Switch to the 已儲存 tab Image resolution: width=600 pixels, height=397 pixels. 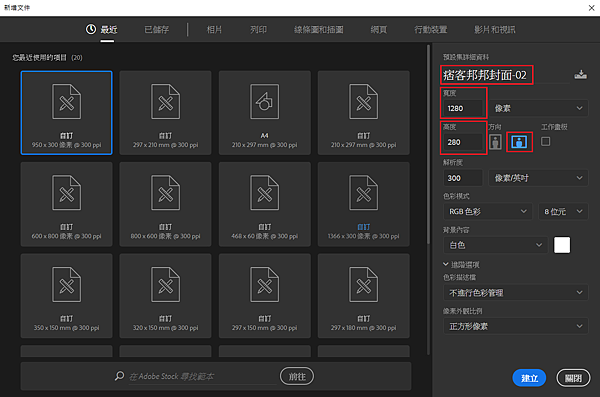pos(157,29)
